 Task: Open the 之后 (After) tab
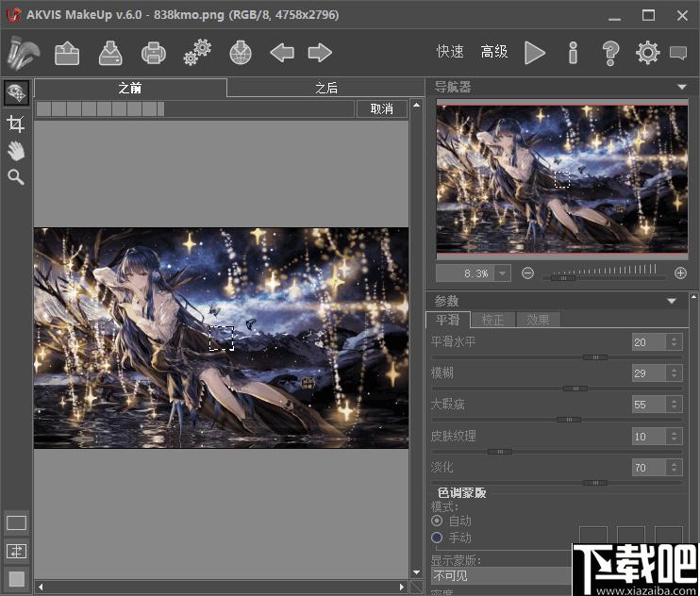click(x=325, y=88)
